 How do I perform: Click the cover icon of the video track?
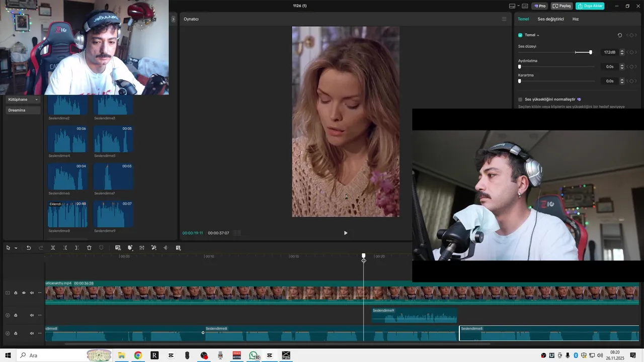point(8,293)
